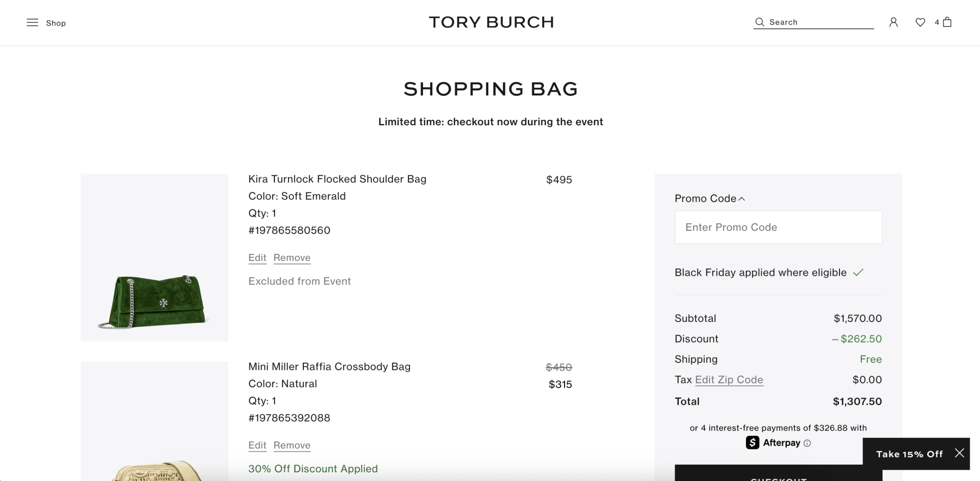Dismiss the Take 15% Off banner

click(x=959, y=453)
